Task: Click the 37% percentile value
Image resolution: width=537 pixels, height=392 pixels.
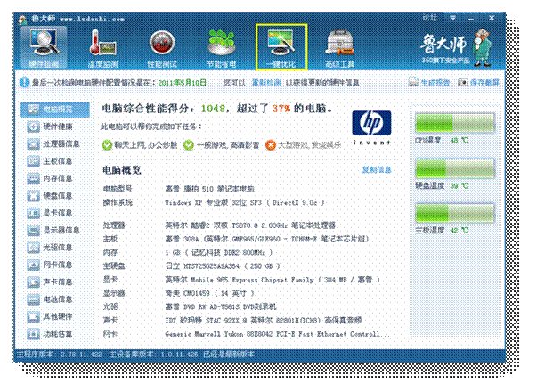Action: pyautogui.click(x=281, y=109)
